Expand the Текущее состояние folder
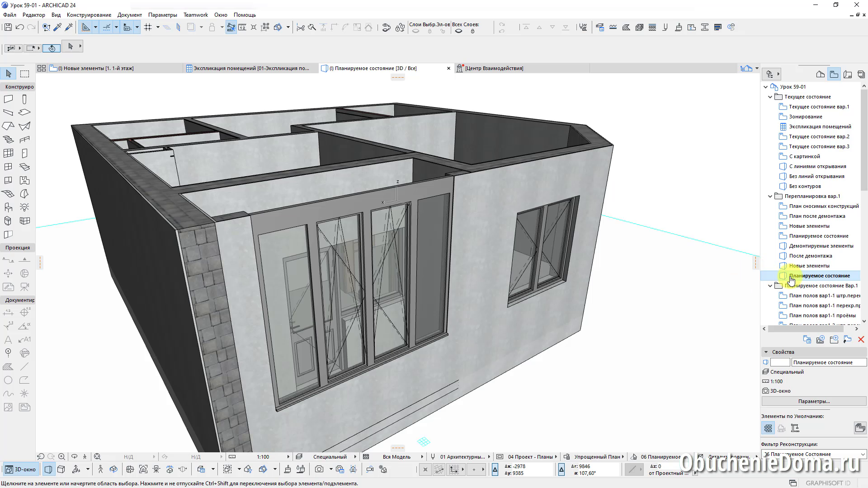The width and height of the screenshot is (868, 488). (769, 97)
